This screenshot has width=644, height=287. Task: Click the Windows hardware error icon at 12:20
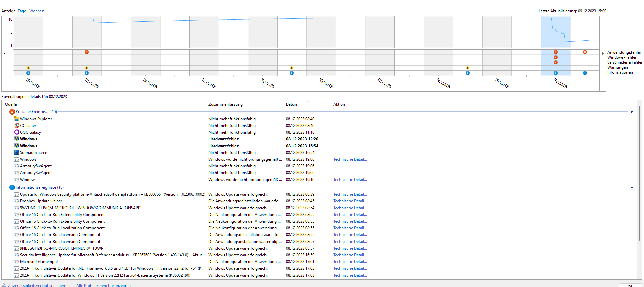(x=17, y=139)
